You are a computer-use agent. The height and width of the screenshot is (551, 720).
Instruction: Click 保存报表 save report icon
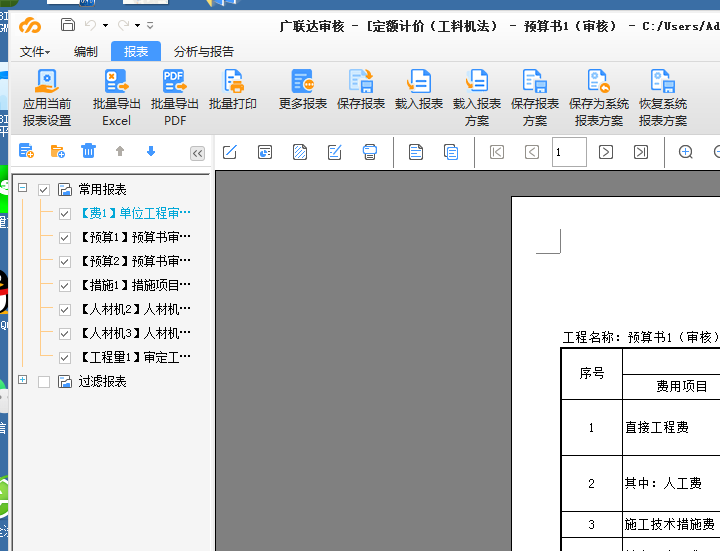coord(361,81)
